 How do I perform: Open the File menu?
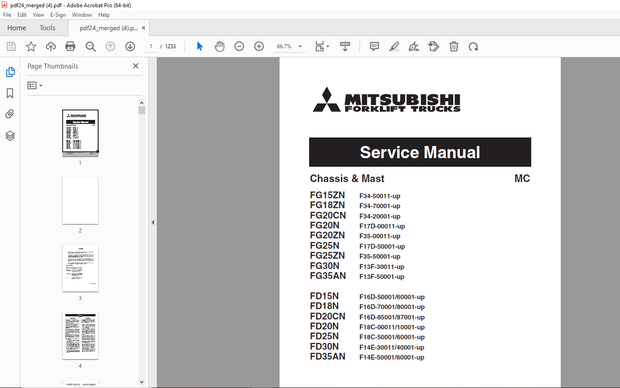tap(7, 15)
